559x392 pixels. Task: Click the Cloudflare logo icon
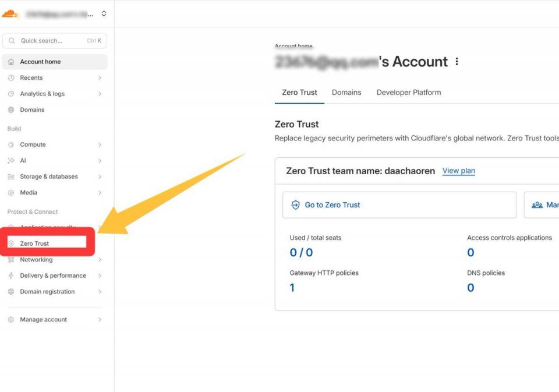tap(10, 13)
